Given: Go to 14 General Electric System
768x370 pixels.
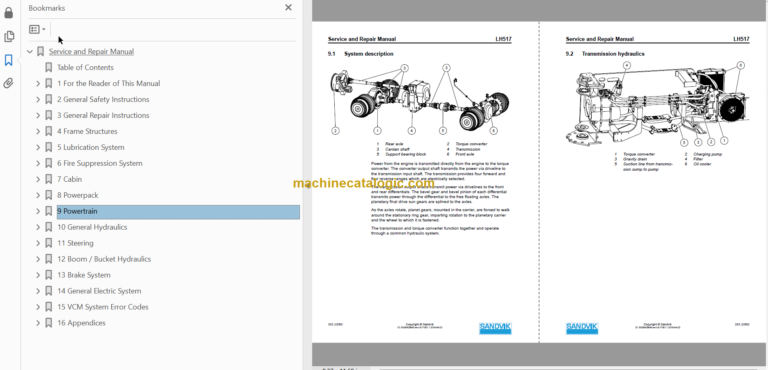Looking at the screenshot, I should coord(99,291).
